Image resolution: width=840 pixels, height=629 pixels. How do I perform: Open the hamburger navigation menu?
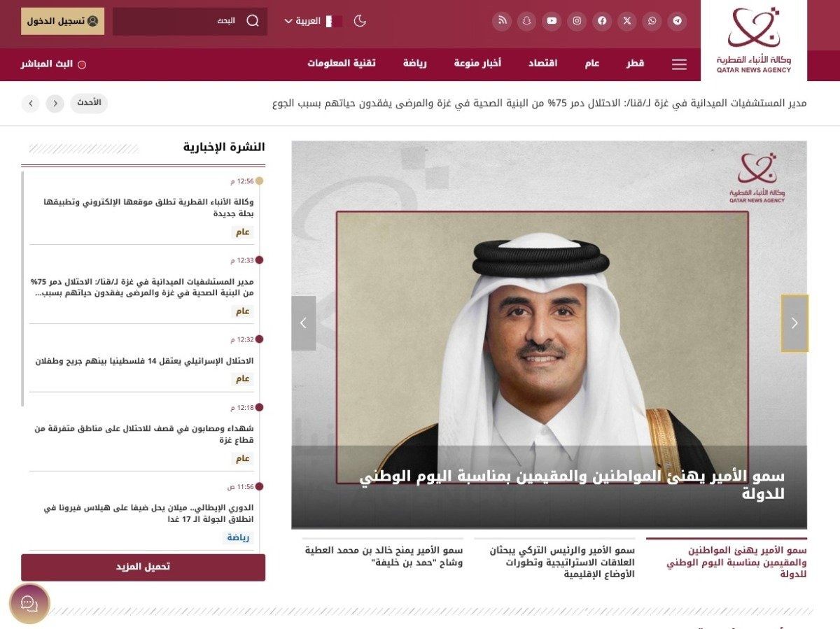coord(678,64)
